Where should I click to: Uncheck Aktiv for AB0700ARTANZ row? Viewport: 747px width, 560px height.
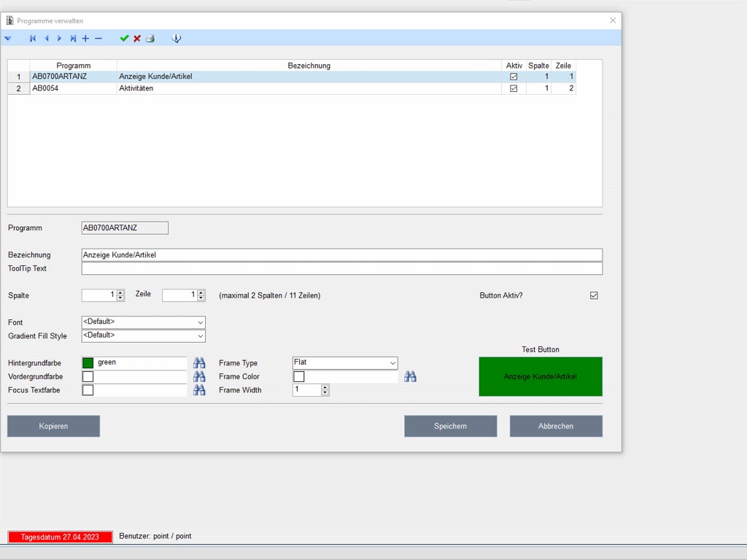coord(514,76)
